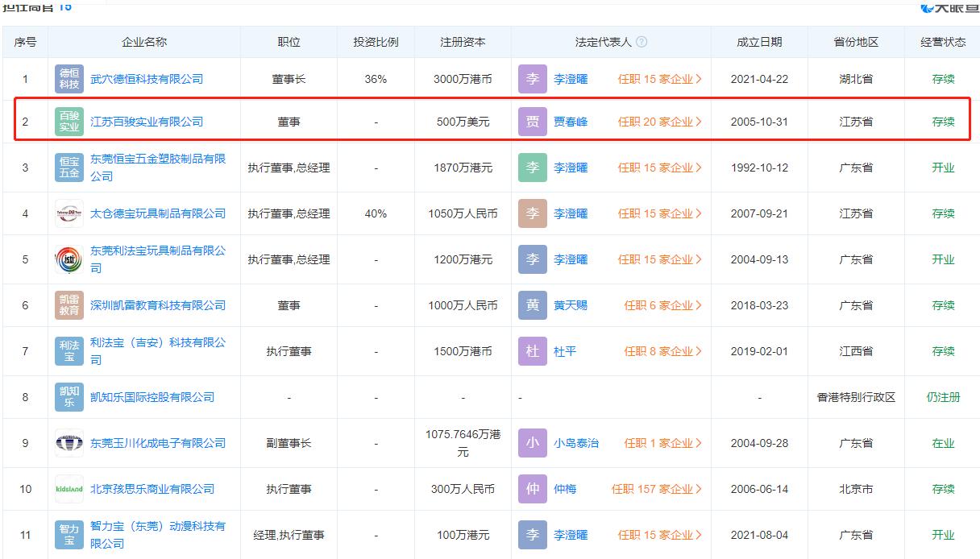The height and width of the screenshot is (559, 980).
Task: Click the 仍注册 status cell
Action: (943, 397)
